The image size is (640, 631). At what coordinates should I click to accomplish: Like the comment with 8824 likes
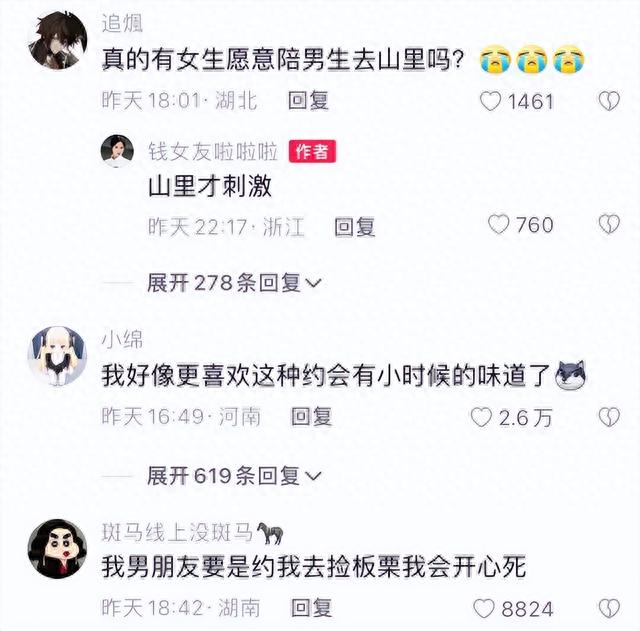(484, 609)
